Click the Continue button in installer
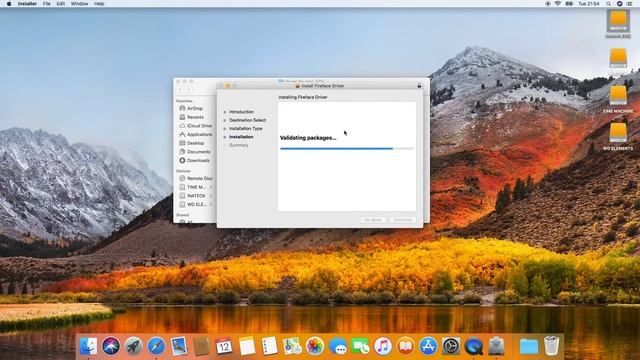Viewport: 640px width, 360px height. click(402, 220)
